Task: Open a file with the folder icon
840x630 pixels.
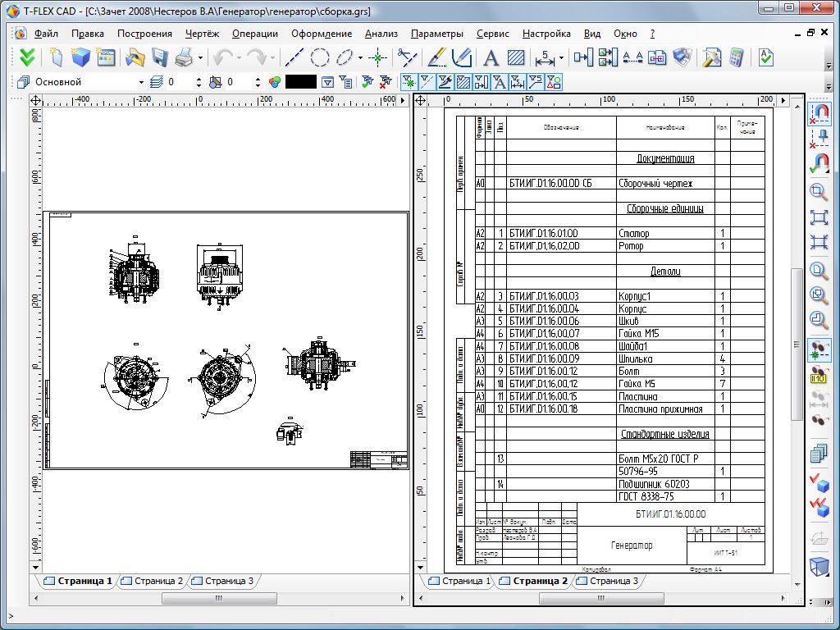Action: (135, 57)
